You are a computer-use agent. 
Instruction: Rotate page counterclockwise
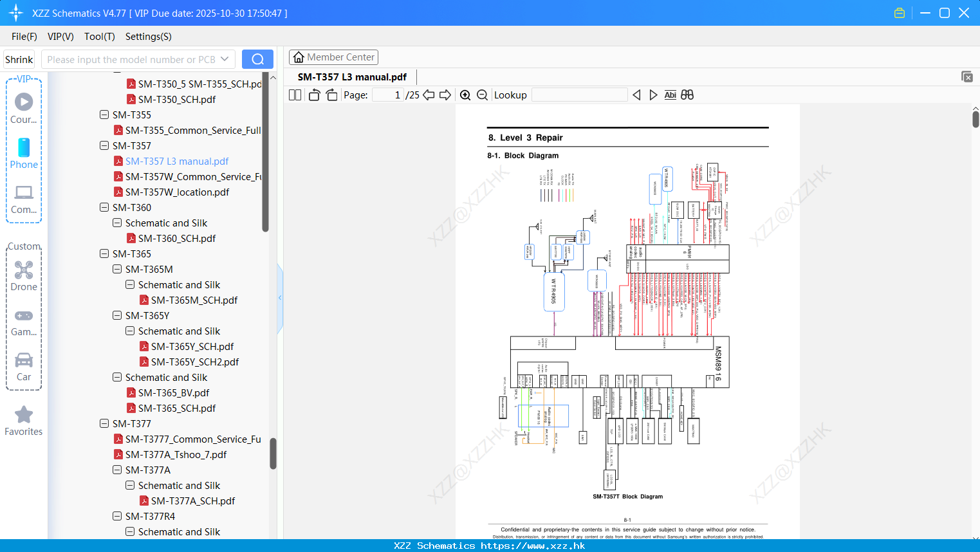314,95
